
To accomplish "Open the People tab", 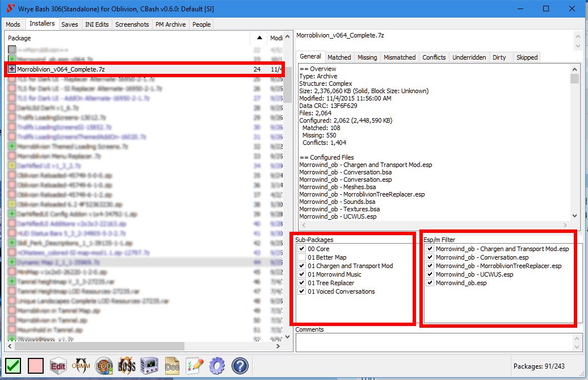I will (201, 24).
